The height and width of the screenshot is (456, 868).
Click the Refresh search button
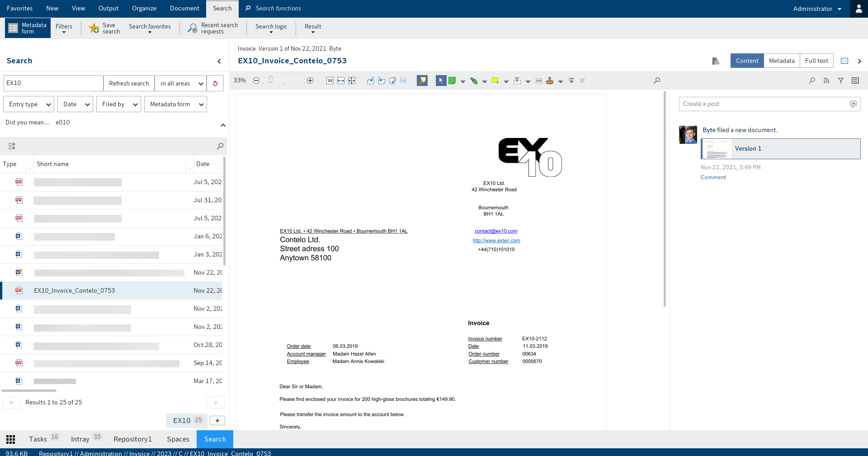(129, 83)
